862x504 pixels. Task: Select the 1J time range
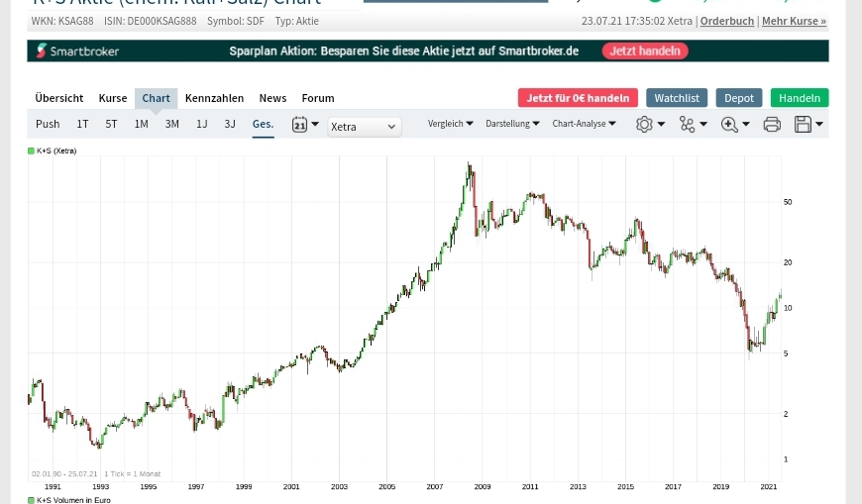click(201, 124)
